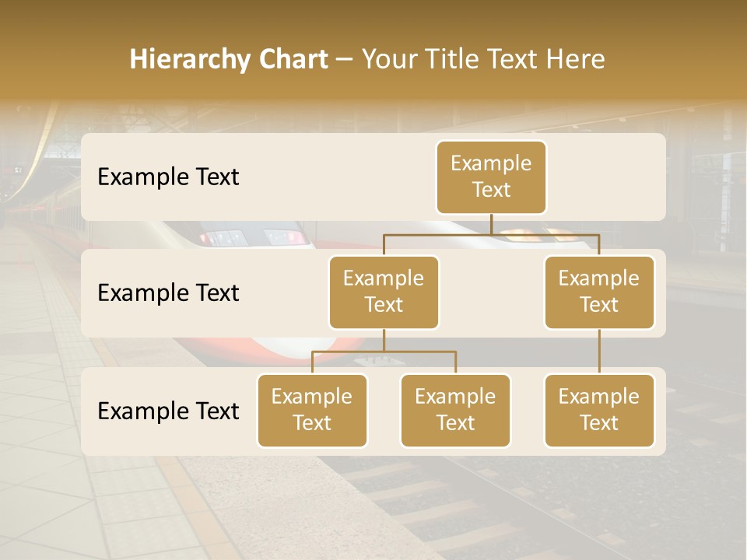Click the horizontal connector below the top box
The height and width of the screenshot is (560, 747).
(x=491, y=233)
